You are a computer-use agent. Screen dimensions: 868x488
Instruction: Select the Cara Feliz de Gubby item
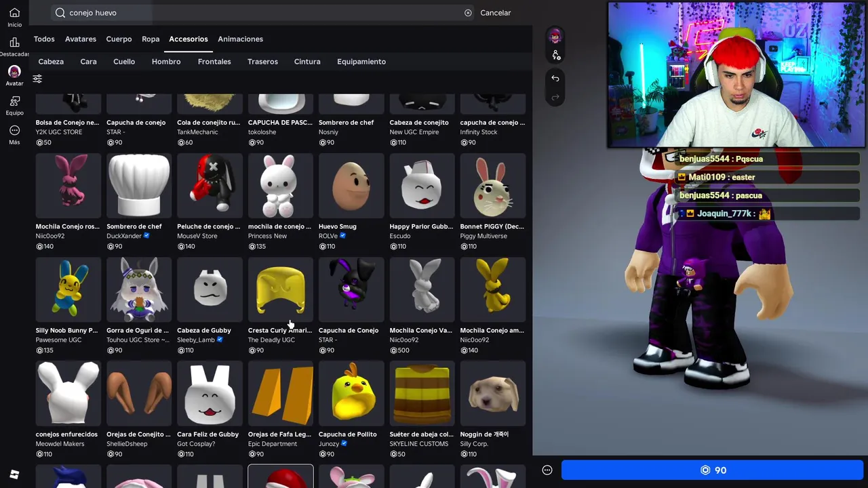tap(210, 393)
